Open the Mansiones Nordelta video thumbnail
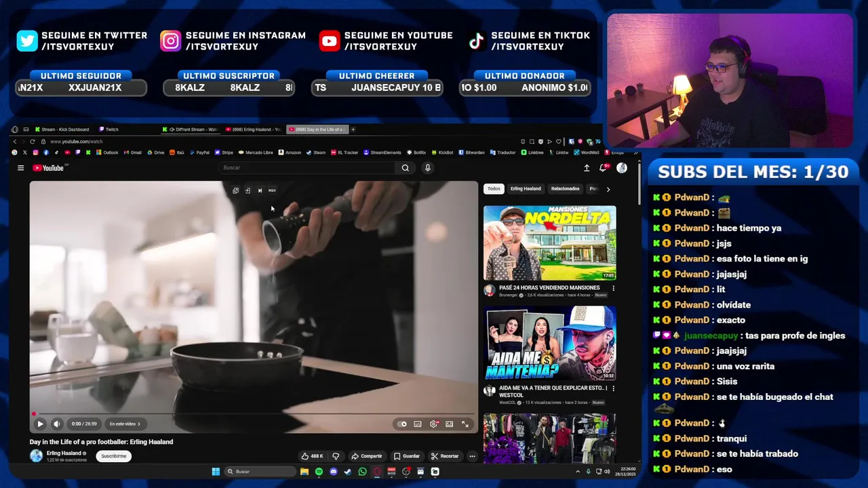The height and width of the screenshot is (488, 868). pos(550,243)
